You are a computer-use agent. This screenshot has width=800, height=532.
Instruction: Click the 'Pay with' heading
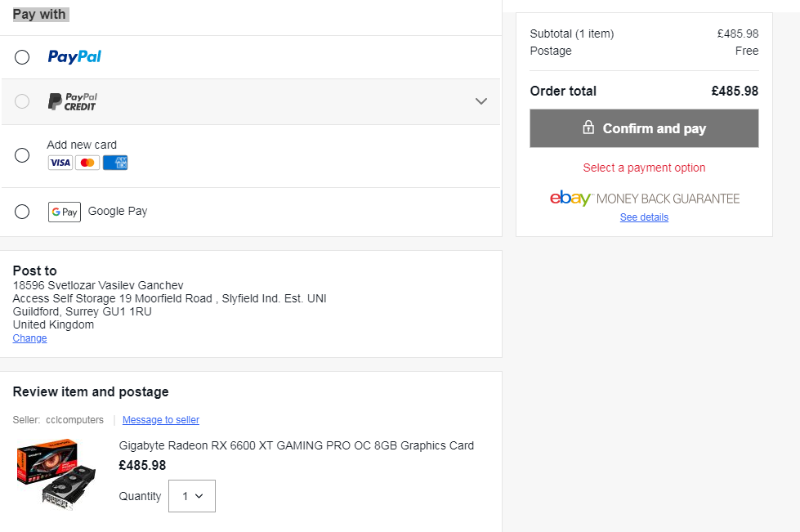[39, 14]
